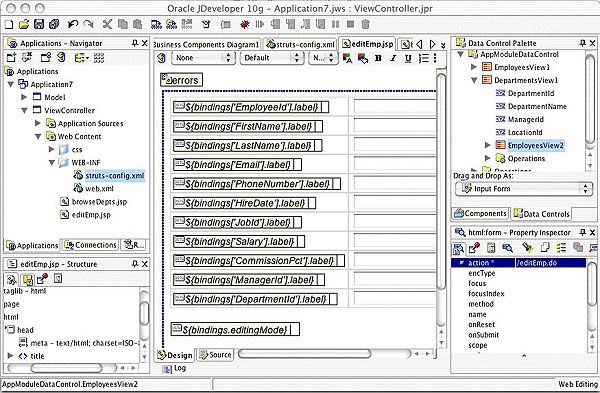The image size is (600, 393).
Task: Collapse the WEB-INF folder
Action: coord(52,163)
